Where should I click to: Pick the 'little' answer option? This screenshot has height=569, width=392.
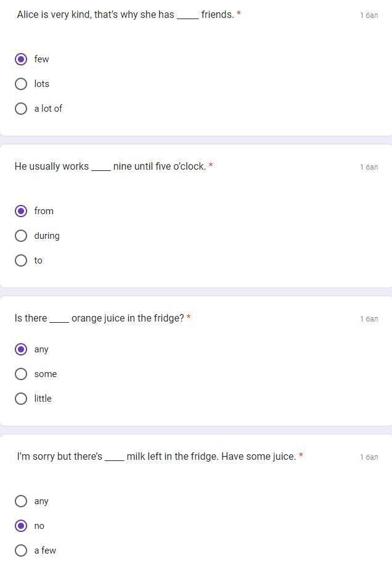pos(21,399)
